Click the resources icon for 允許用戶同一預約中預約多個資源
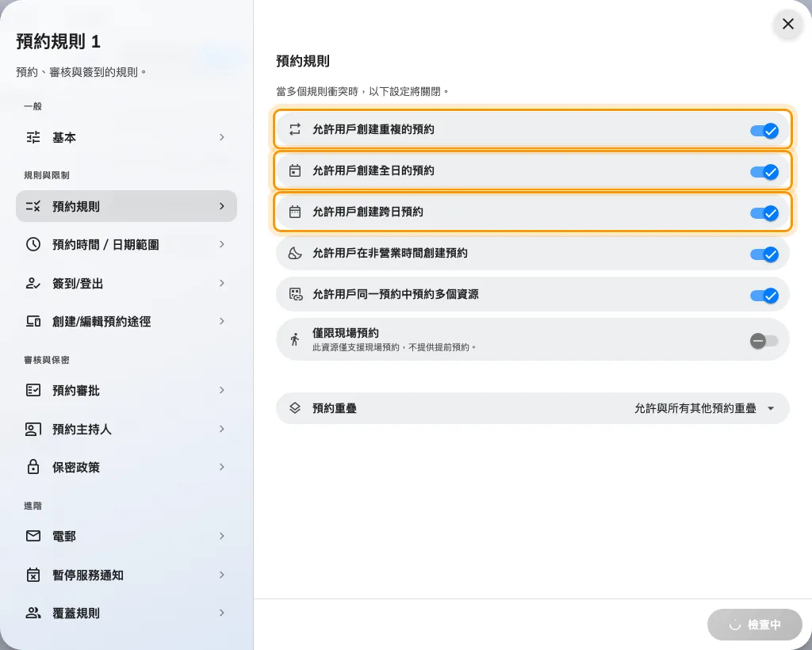Screen dimensions: 812x650 pos(296,294)
